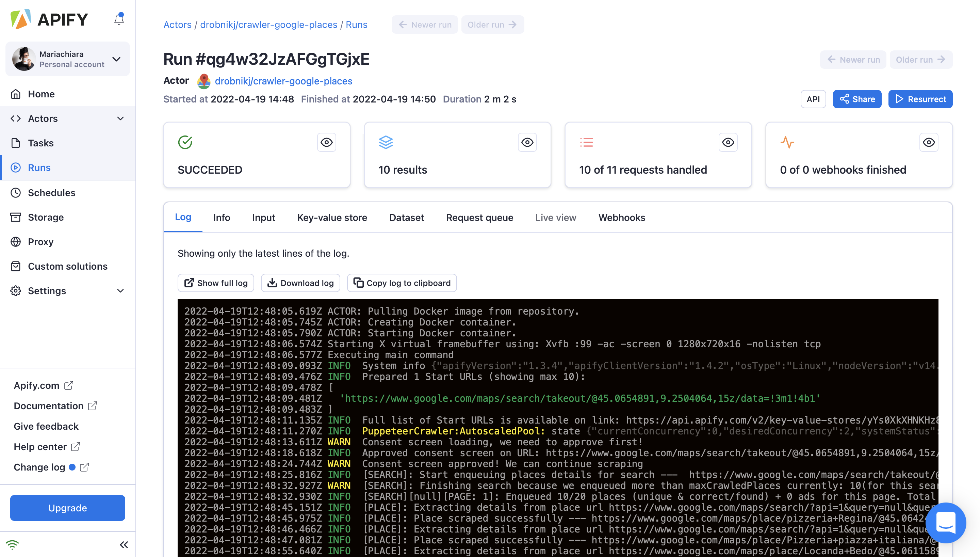Open the Request queue tab

(480, 218)
